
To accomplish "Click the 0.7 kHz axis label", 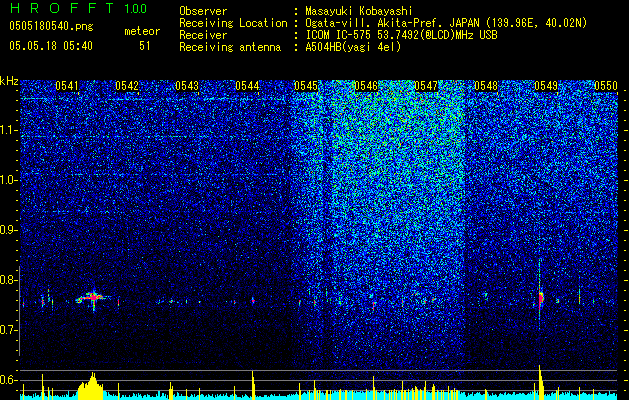I will click(x=9, y=330).
